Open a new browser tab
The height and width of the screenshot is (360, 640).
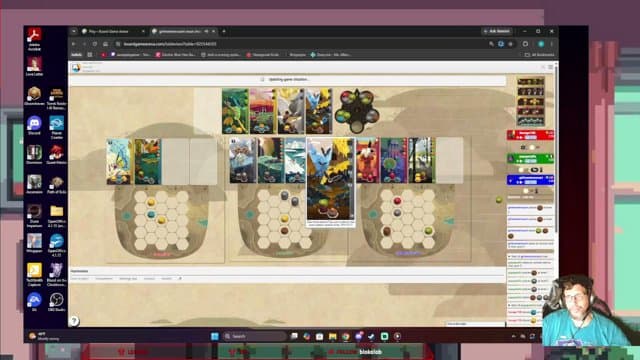tap(224, 31)
